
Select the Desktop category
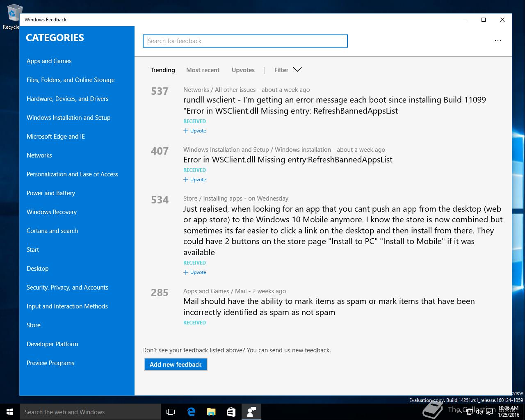[x=38, y=269]
